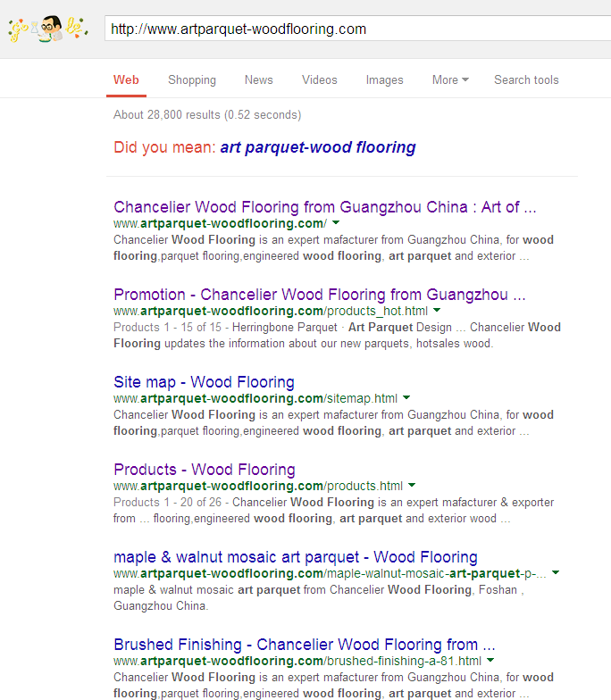Click 'About 28,800 results' text
This screenshot has width=611, height=700.
207,114
